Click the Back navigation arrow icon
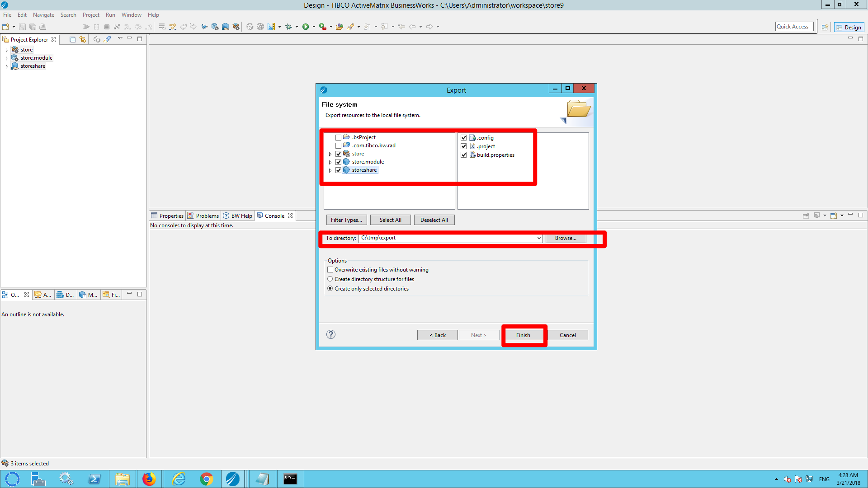This screenshot has width=868, height=488. coord(412,27)
